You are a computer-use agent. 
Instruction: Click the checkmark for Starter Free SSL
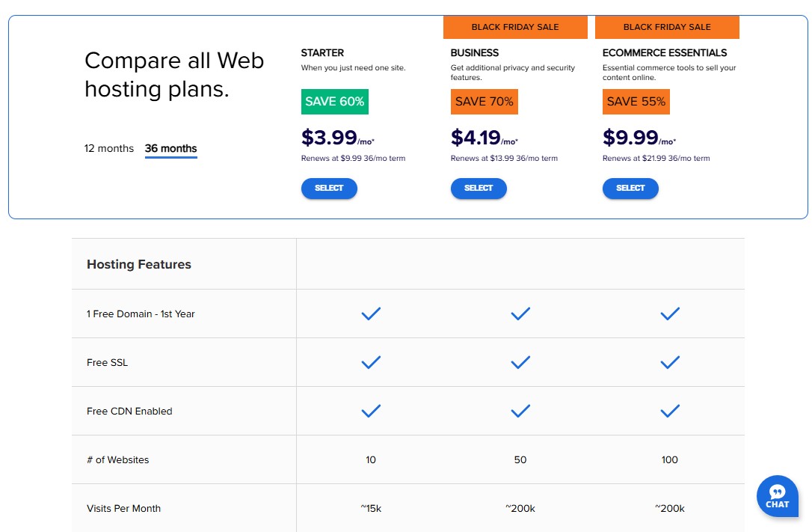(x=371, y=362)
